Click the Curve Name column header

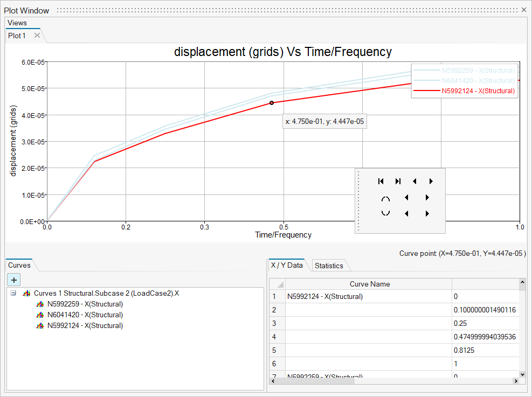click(369, 284)
